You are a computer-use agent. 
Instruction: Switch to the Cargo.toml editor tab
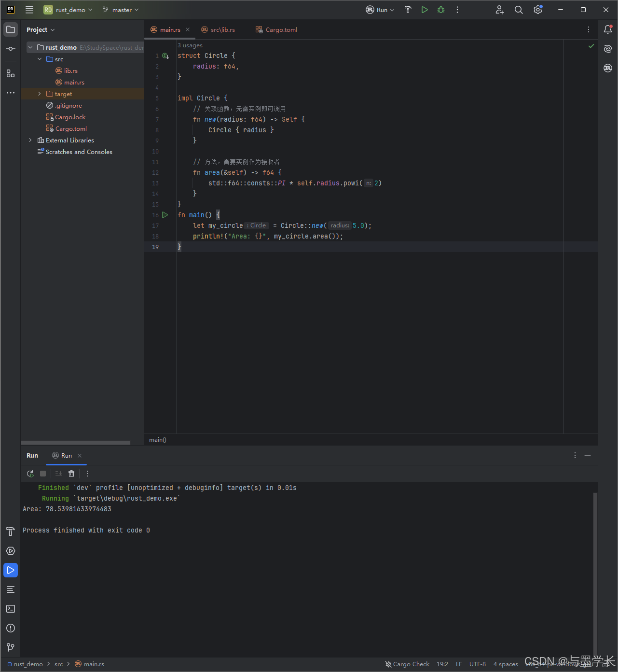[276, 29]
